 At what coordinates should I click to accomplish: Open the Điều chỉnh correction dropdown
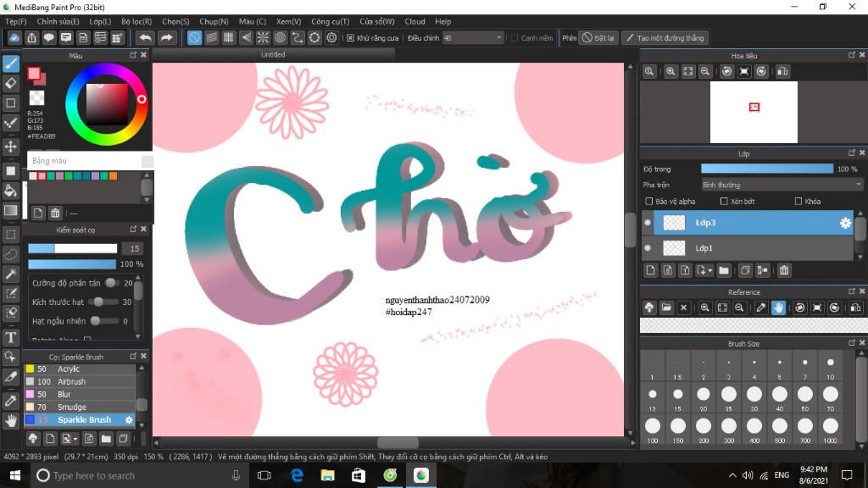[472, 37]
